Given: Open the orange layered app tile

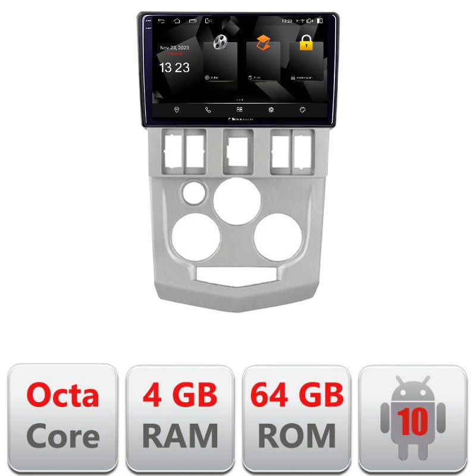Looking at the screenshot, I should tap(263, 60).
